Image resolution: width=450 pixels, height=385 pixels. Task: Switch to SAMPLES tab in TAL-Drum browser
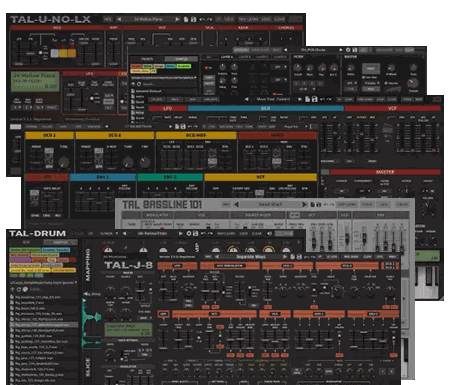(61, 242)
